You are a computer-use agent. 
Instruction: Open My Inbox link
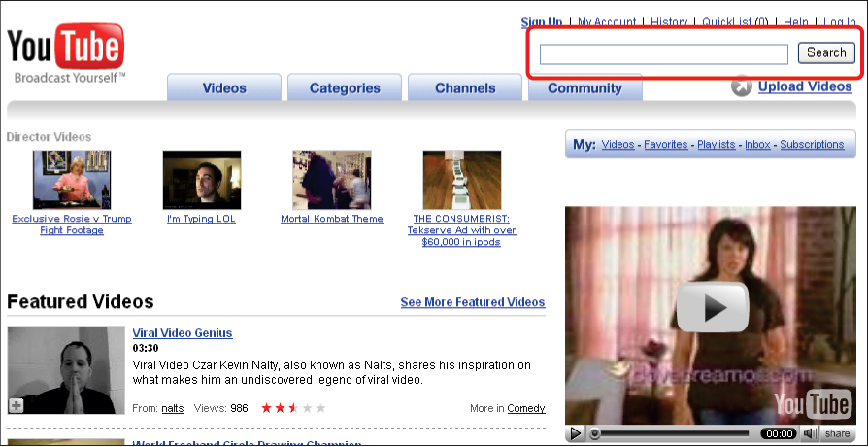tap(758, 145)
